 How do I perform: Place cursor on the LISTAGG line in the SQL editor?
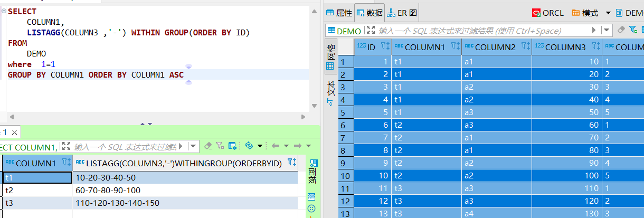(x=138, y=33)
